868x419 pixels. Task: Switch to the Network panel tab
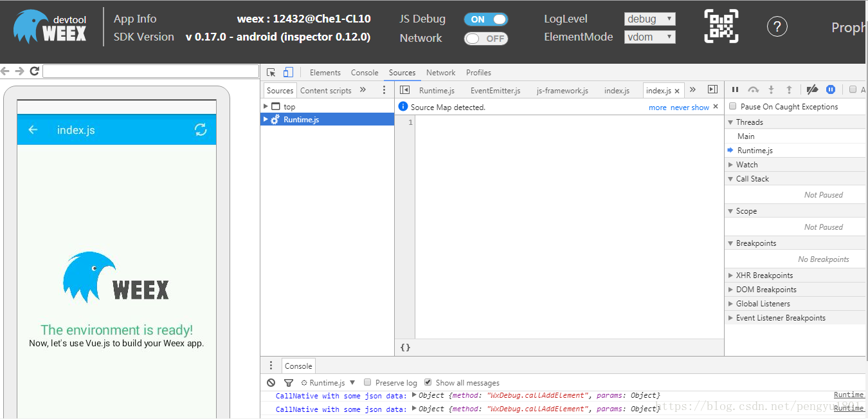[x=440, y=73]
